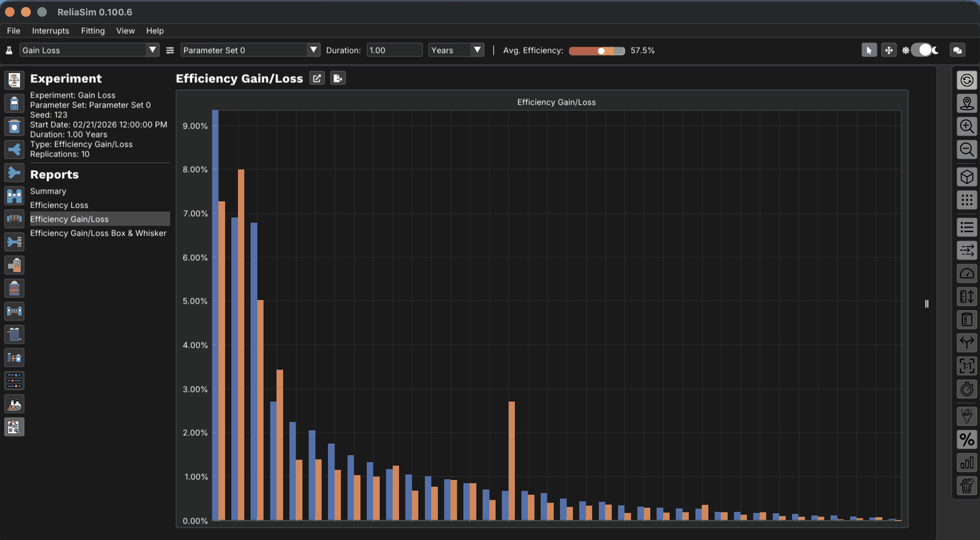Open the document page icon in right toolbar

click(967, 320)
